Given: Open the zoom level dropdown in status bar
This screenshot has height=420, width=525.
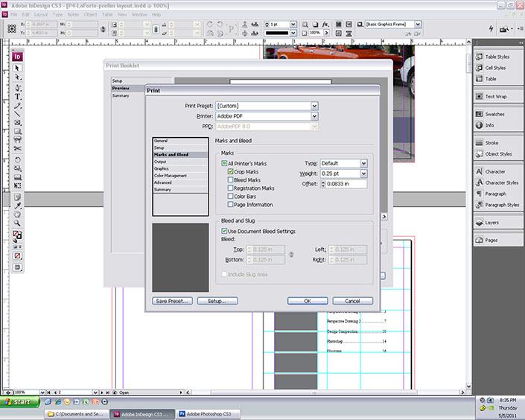Looking at the screenshot, I should (42, 392).
